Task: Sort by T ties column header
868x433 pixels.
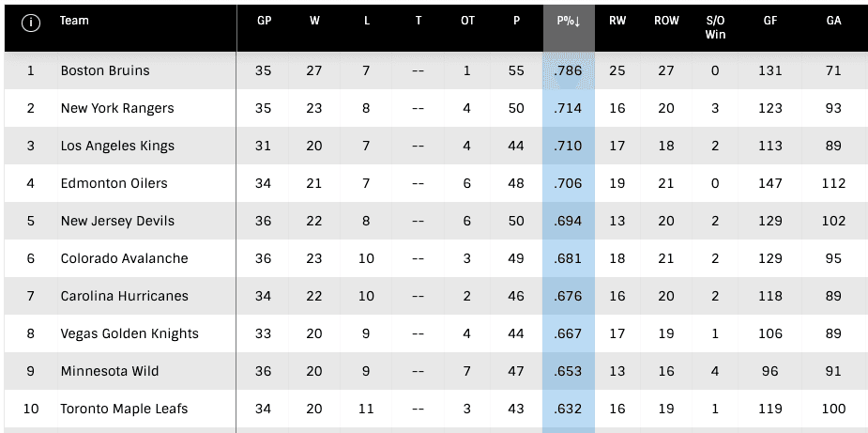Action: [x=418, y=21]
